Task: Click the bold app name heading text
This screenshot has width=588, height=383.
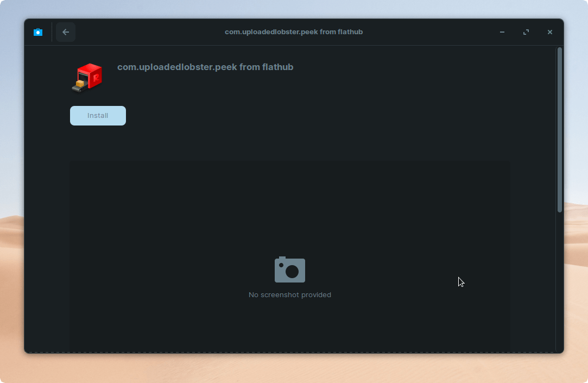Action: click(205, 67)
